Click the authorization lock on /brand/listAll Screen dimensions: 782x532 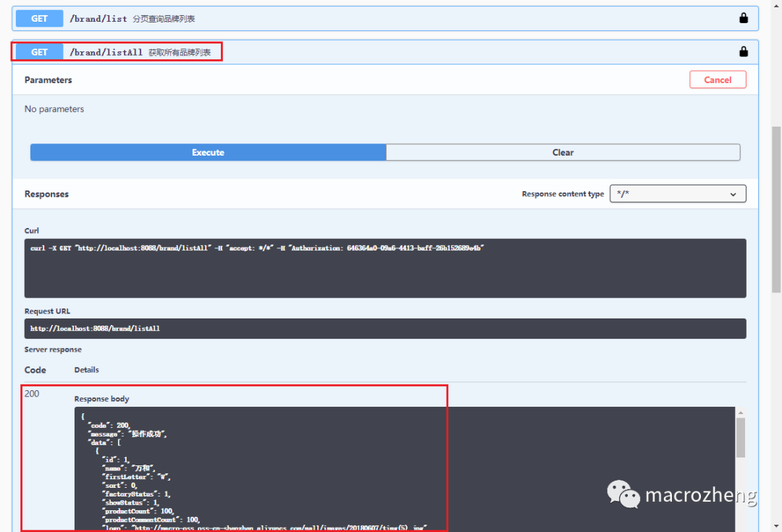743,51
